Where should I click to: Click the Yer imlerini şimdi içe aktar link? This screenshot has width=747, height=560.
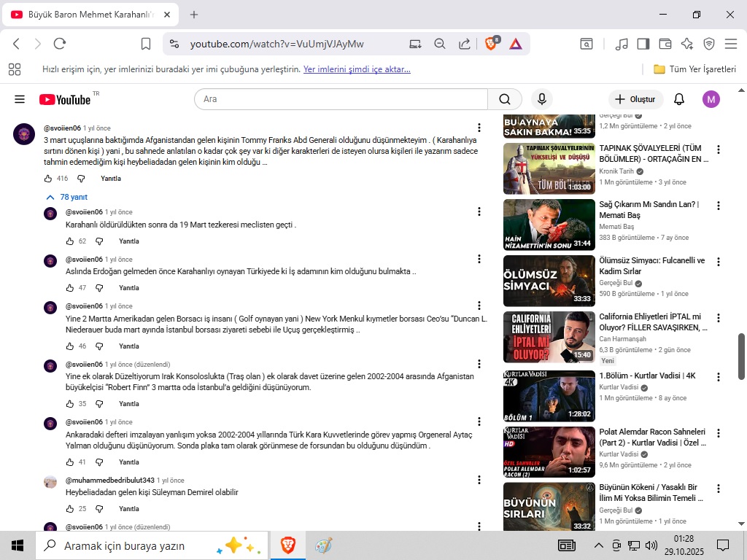coord(357,69)
